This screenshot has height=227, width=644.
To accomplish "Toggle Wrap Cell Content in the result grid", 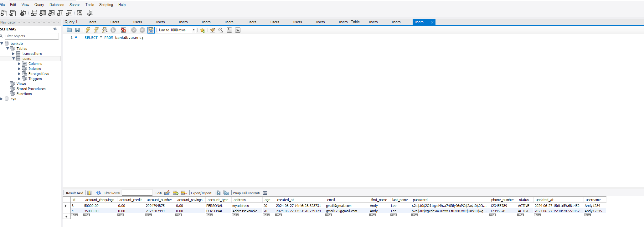I will pyautogui.click(x=265, y=193).
